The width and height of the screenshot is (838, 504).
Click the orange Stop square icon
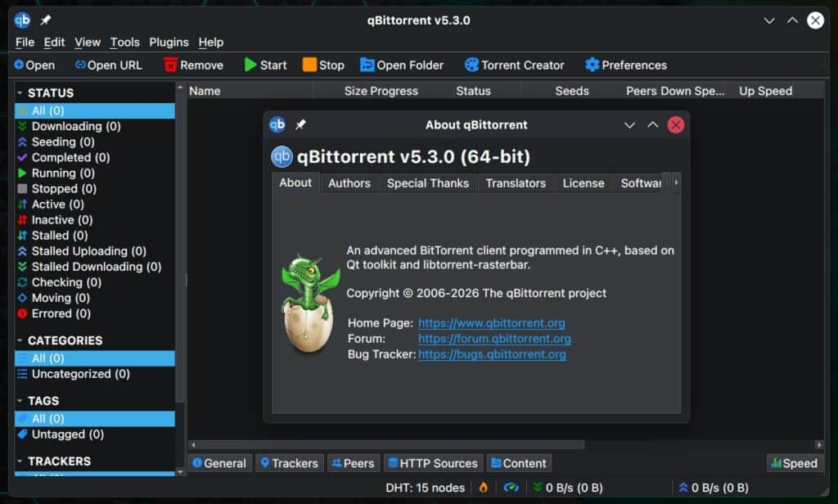click(309, 65)
